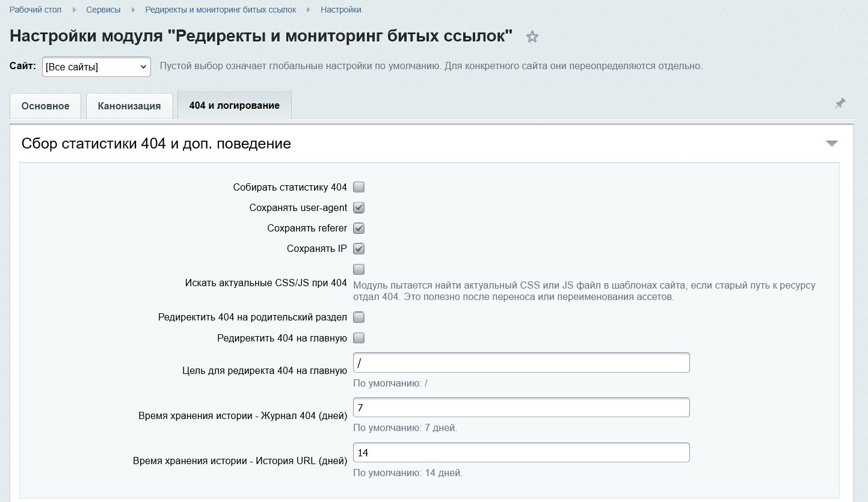Screen dimensions: 868x502
Task: Click label Время хранения истории - История URL
Action: click(x=240, y=461)
